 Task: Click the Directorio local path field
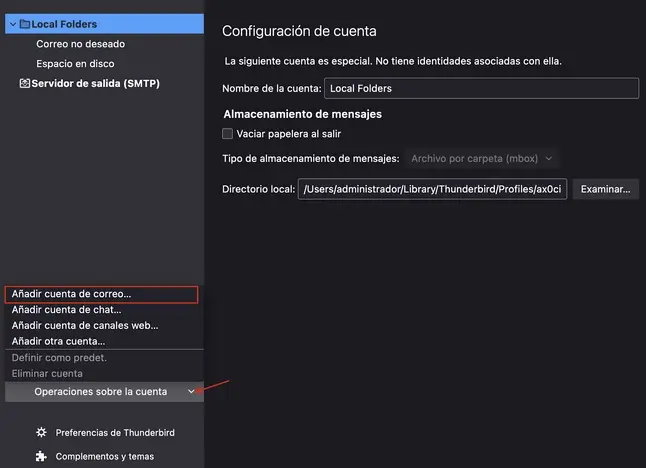pyautogui.click(x=432, y=189)
